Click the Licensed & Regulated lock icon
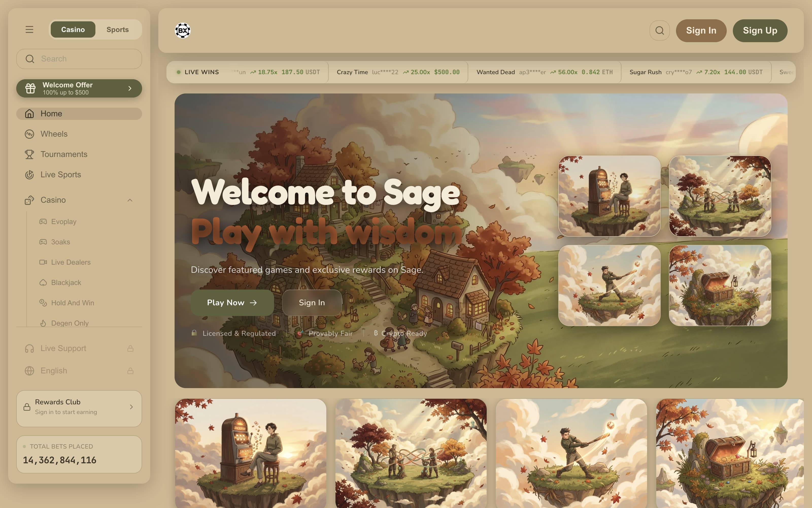 pyautogui.click(x=194, y=333)
